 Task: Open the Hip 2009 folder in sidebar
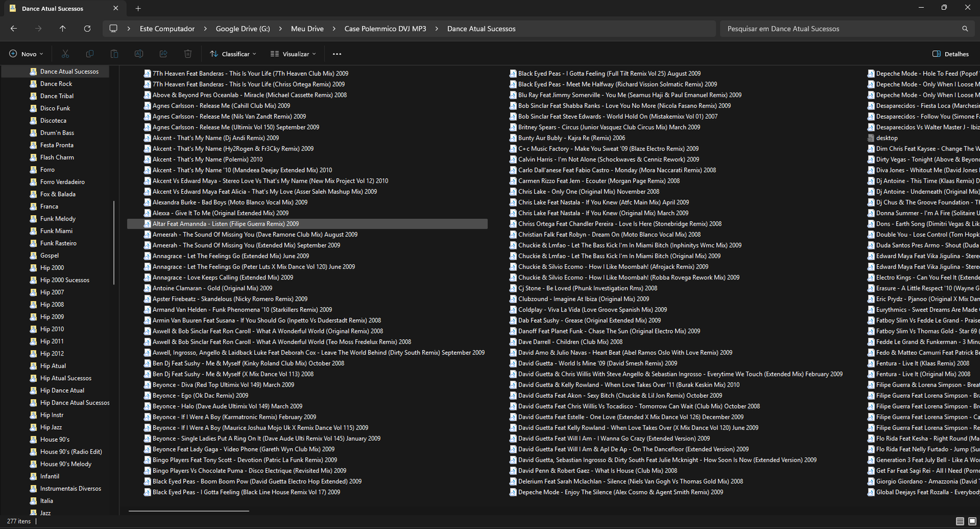52,317
